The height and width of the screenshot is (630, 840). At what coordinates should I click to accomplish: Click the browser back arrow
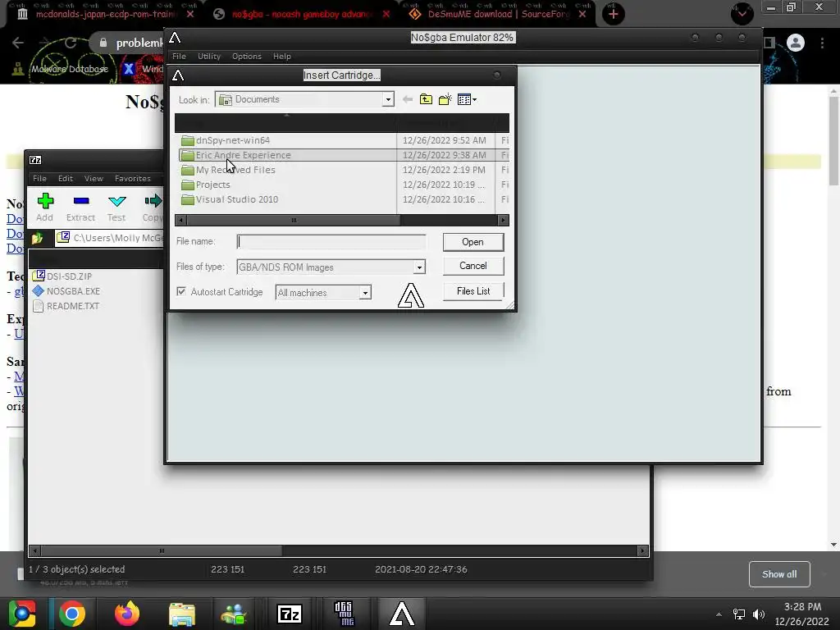pos(18,43)
